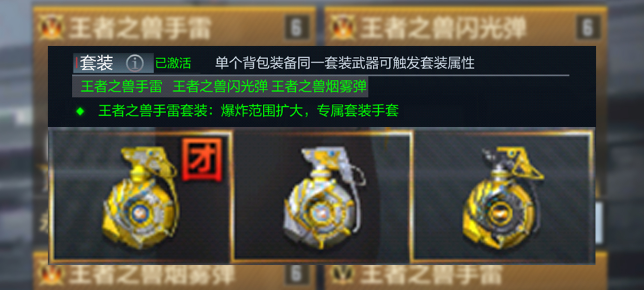Click the green 已激活 status label
This screenshot has width=644, height=290.
pyautogui.click(x=173, y=63)
